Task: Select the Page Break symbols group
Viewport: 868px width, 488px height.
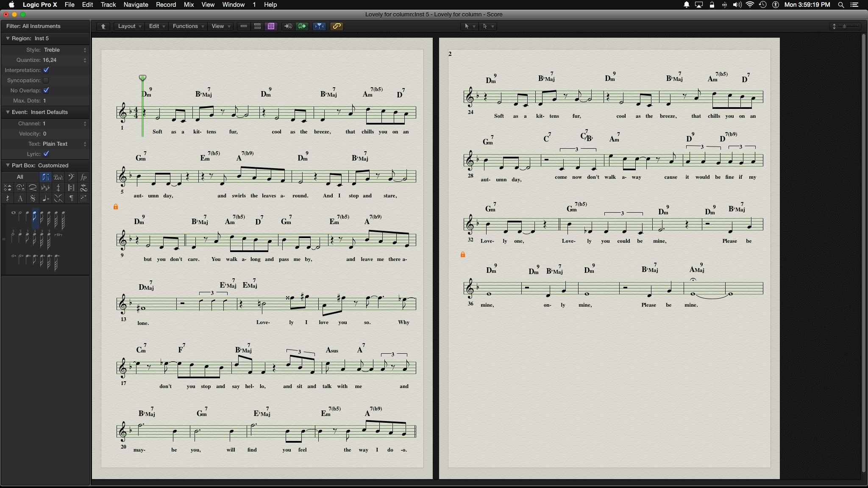Action: pyautogui.click(x=71, y=198)
